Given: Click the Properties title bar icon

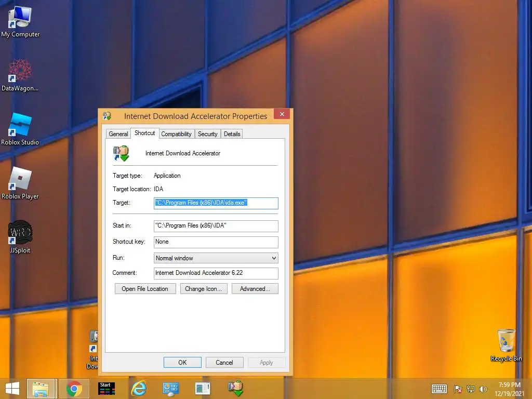Looking at the screenshot, I should (107, 116).
